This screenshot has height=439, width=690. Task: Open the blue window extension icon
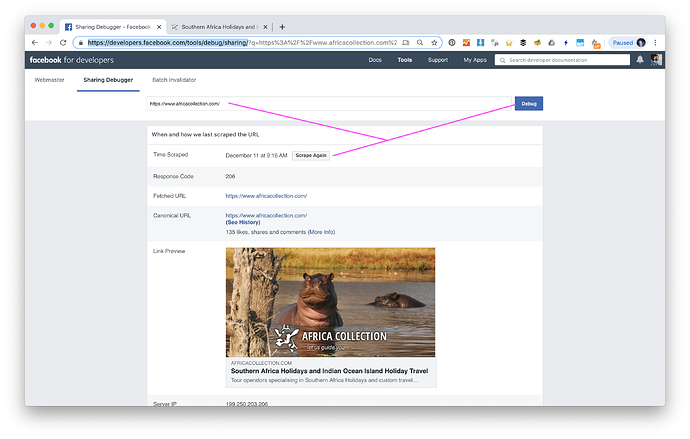point(580,43)
